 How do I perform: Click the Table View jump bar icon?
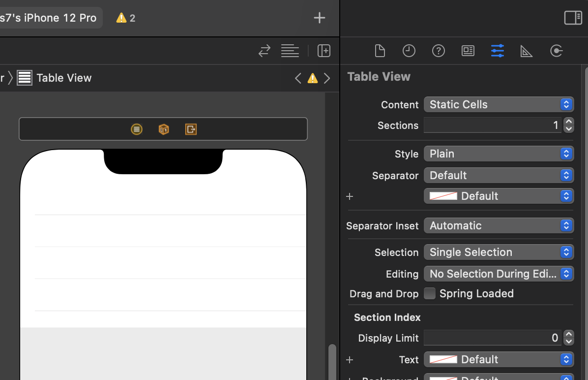(x=25, y=78)
